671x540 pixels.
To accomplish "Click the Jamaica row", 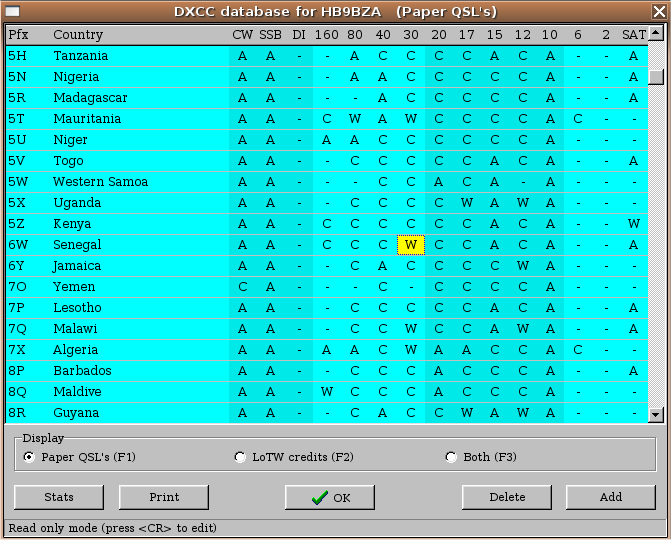I will pos(327,266).
